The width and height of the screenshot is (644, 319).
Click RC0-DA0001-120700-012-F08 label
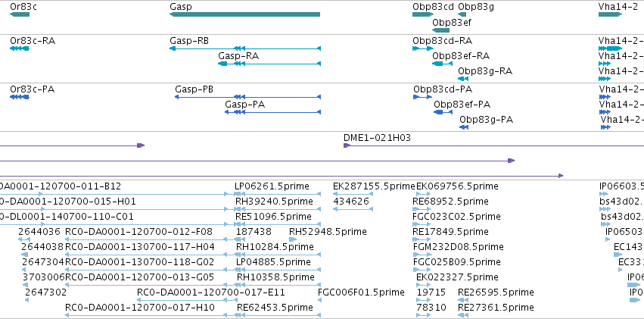pyautogui.click(x=138, y=232)
